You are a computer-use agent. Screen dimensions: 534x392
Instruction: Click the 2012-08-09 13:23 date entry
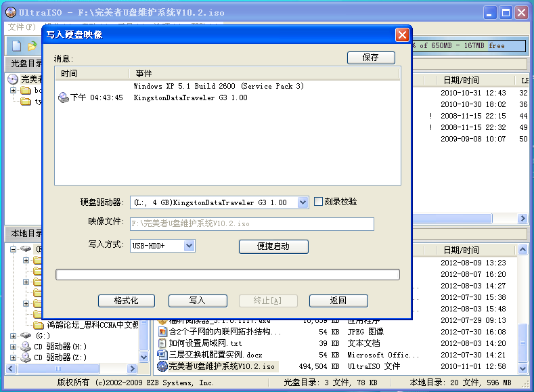[473, 263]
